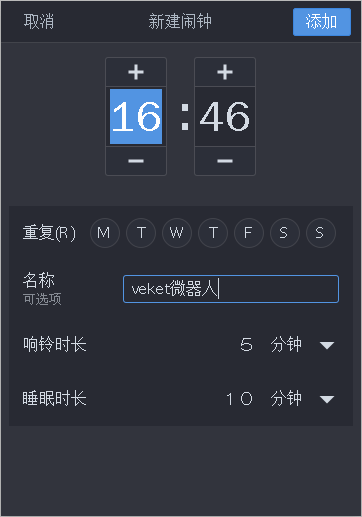This screenshot has width=362, height=517.
Task: Toggle Tuesday repeat day circle
Action: tap(141, 233)
